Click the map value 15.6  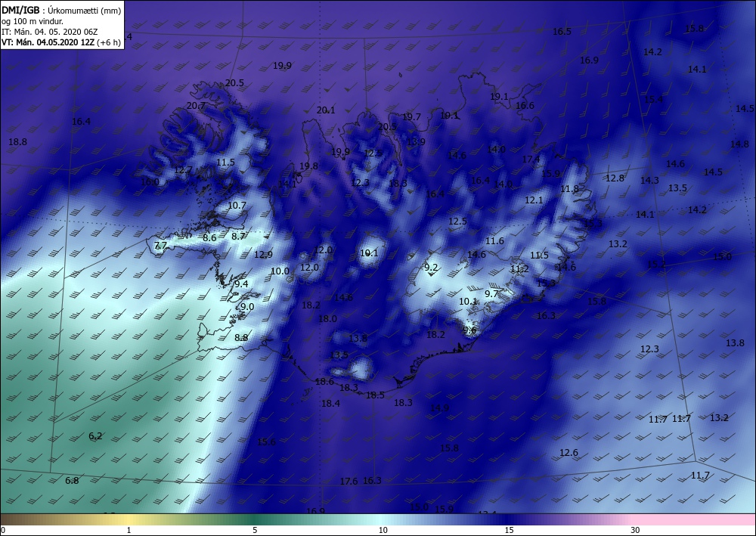(266, 442)
